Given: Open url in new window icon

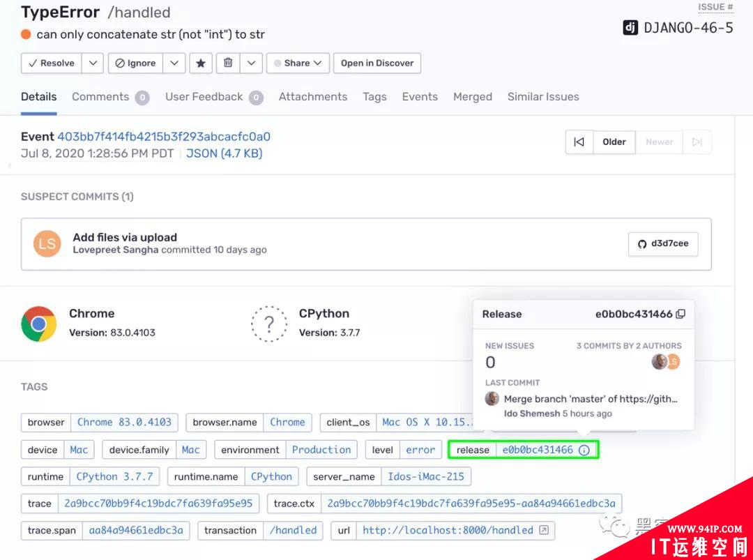Looking at the screenshot, I should click(544, 530).
